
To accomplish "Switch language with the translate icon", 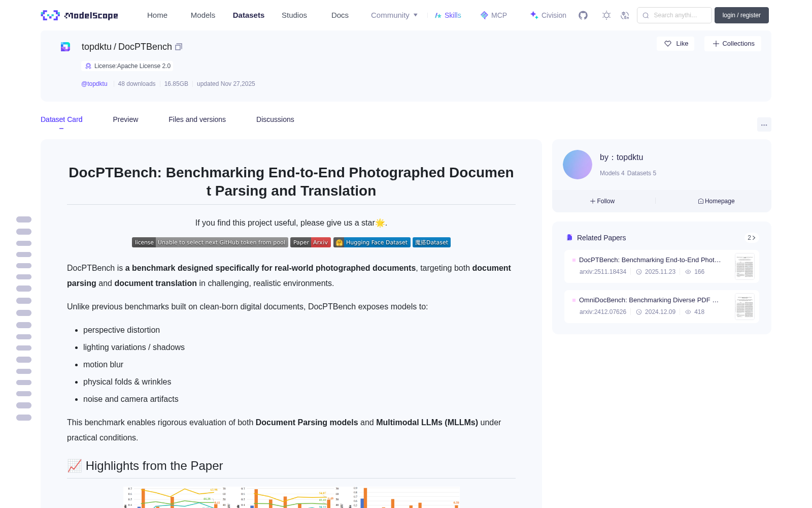I will coord(625,15).
